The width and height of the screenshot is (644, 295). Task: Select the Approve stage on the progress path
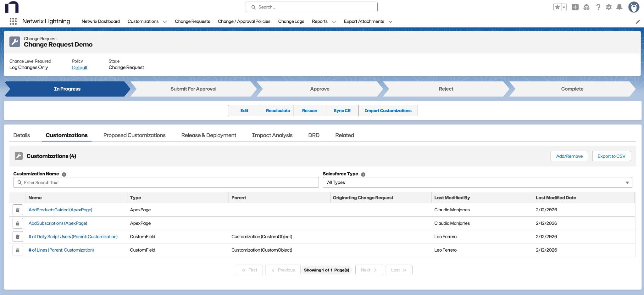pyautogui.click(x=319, y=89)
